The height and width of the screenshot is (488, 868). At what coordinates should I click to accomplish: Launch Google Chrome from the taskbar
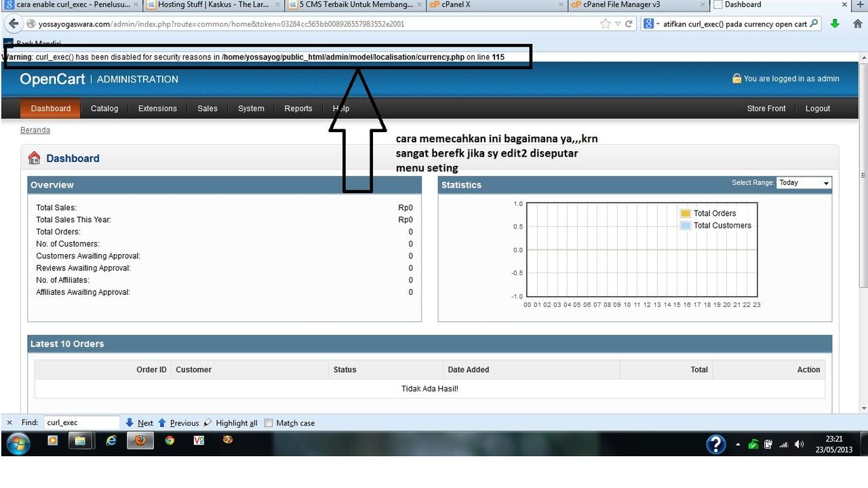(x=170, y=441)
